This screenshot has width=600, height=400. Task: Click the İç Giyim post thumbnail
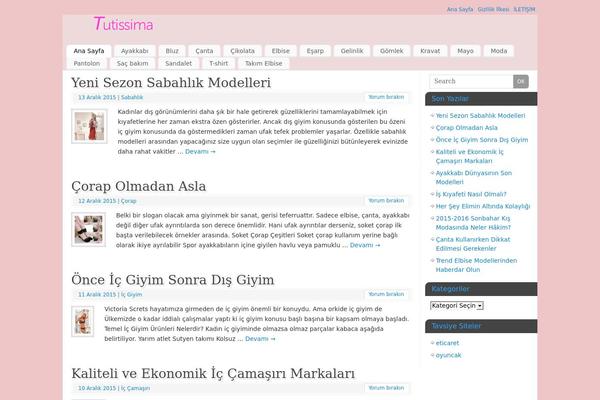coord(83,322)
